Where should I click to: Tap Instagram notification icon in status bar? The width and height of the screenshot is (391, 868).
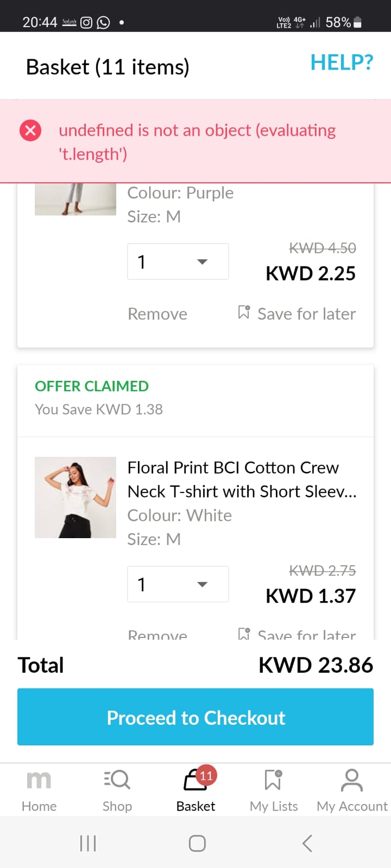pyautogui.click(x=86, y=22)
